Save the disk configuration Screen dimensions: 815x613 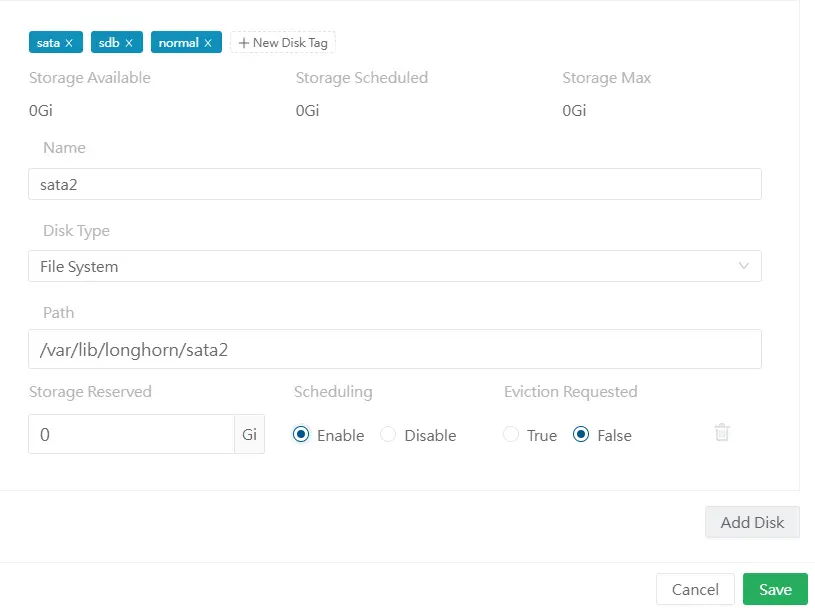775,589
